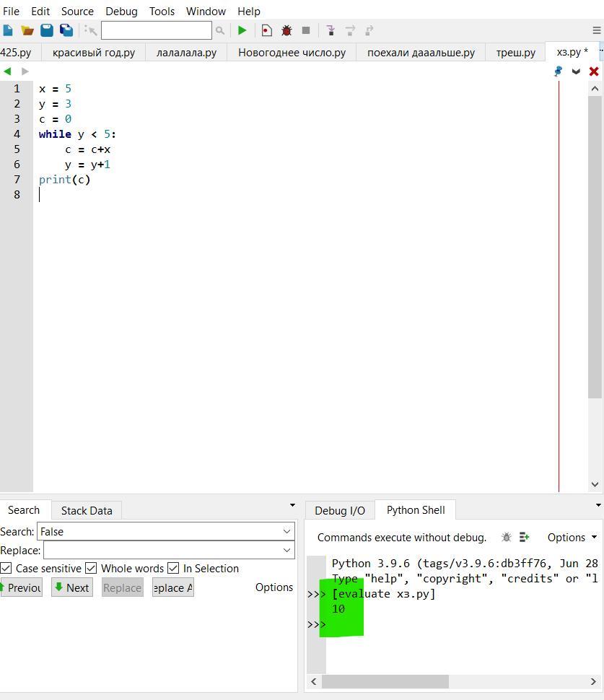Switch to the Debug I/O tab

point(339,510)
